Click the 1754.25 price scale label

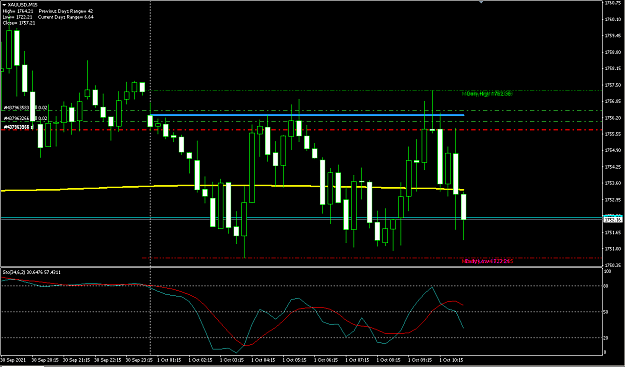613,167
